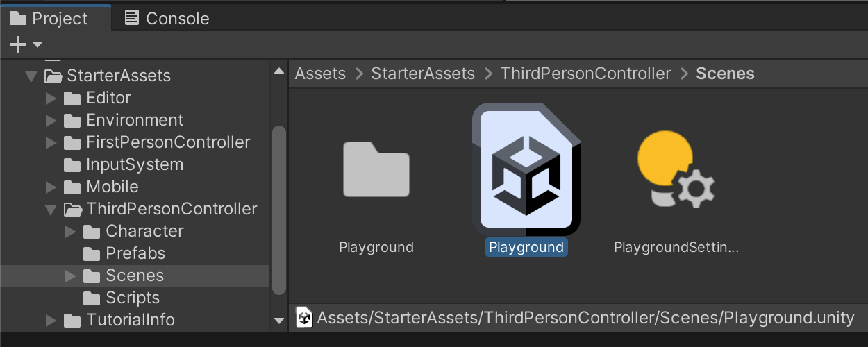Switch to the Console tab
This screenshot has width=868, height=347.
167,19
